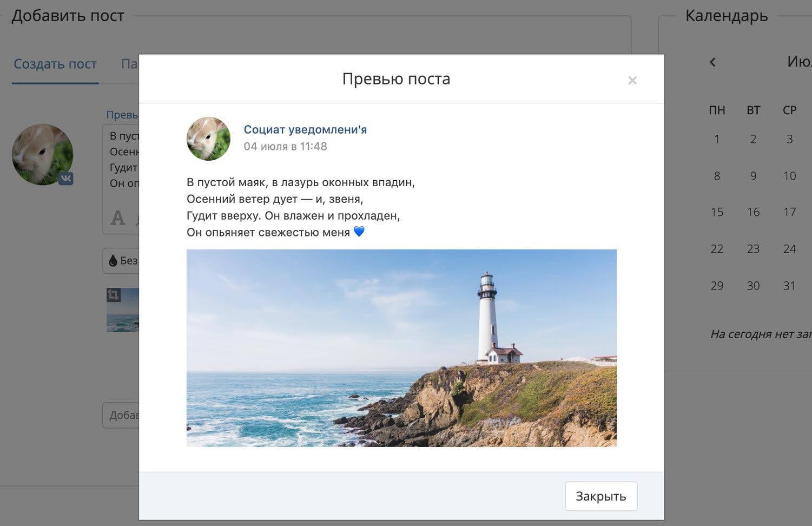Select the large rabbit account avatar on left
The image size is (812, 526).
pos(42,154)
